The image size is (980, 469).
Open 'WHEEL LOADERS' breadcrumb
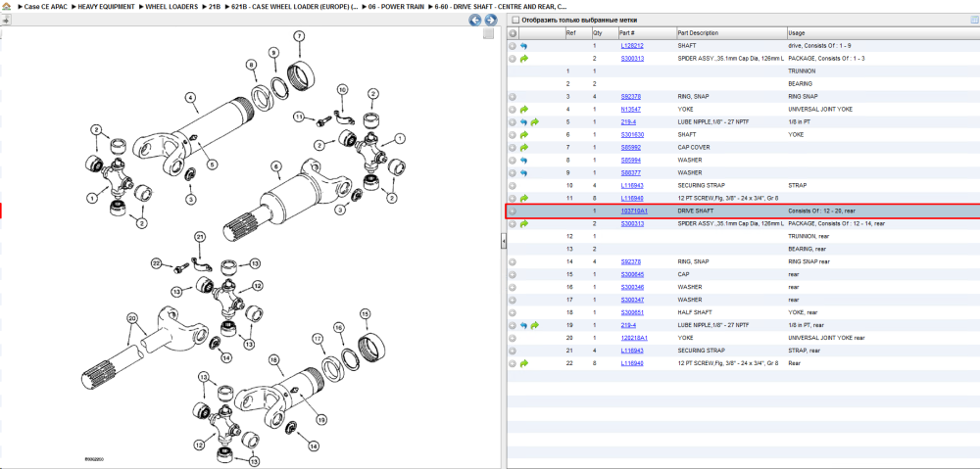click(171, 6)
